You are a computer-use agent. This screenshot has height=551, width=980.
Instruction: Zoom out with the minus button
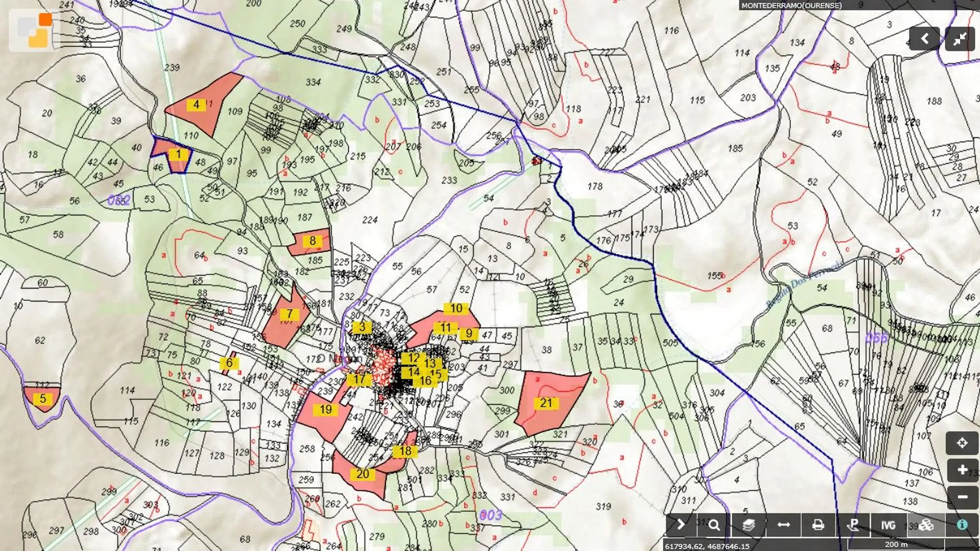[962, 497]
